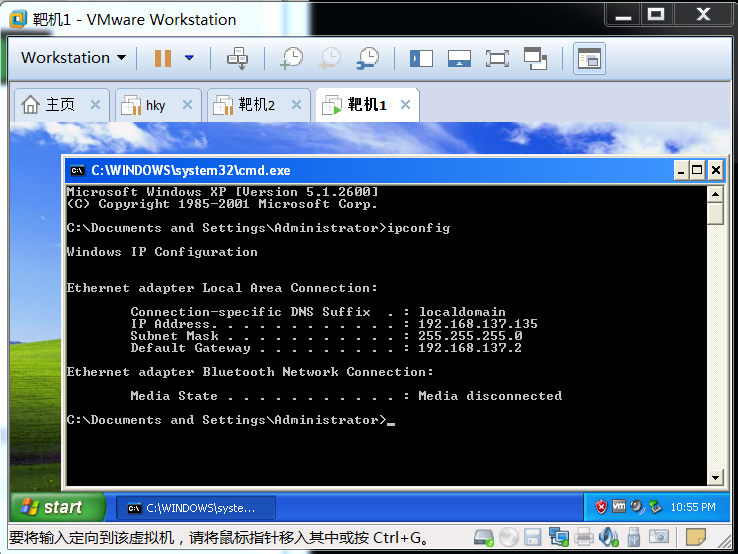This screenshot has width=738, height=554.
Task: Close the hky tab
Action: point(187,104)
